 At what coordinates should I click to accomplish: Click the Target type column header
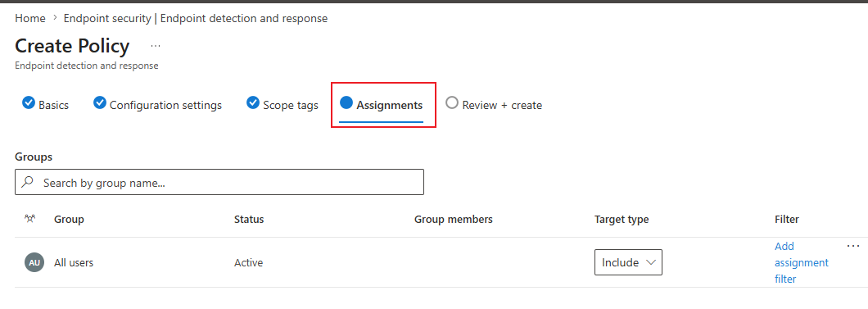622,220
